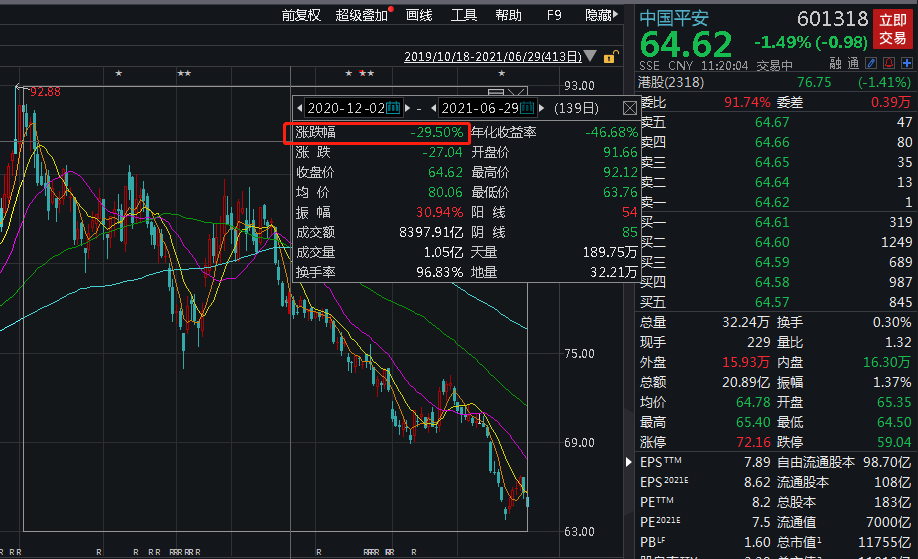This screenshot has height=559, width=918.
Task: Click the 振幅 value 30.94%
Action: tap(439, 212)
